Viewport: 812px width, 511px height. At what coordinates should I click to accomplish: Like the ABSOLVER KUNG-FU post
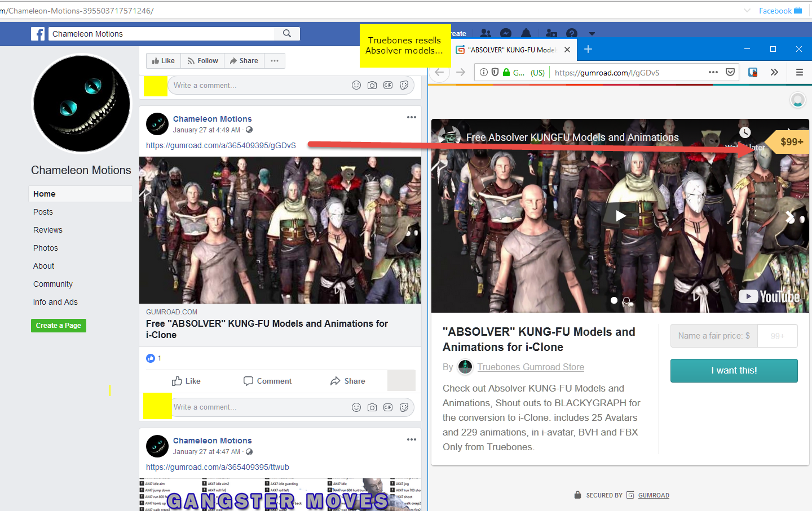pyautogui.click(x=186, y=381)
